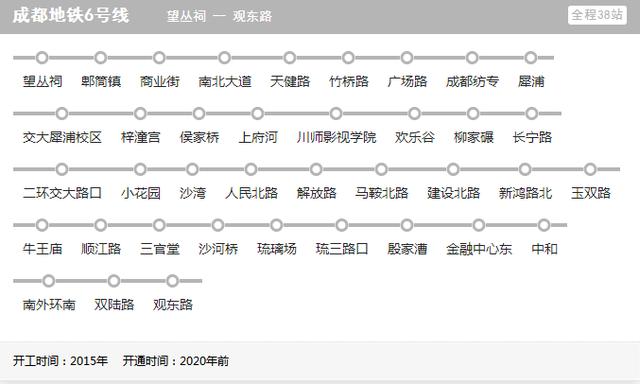640x384 pixels.
Task: Click the 梓潼宫 station marker circle
Action: [x=140, y=113]
